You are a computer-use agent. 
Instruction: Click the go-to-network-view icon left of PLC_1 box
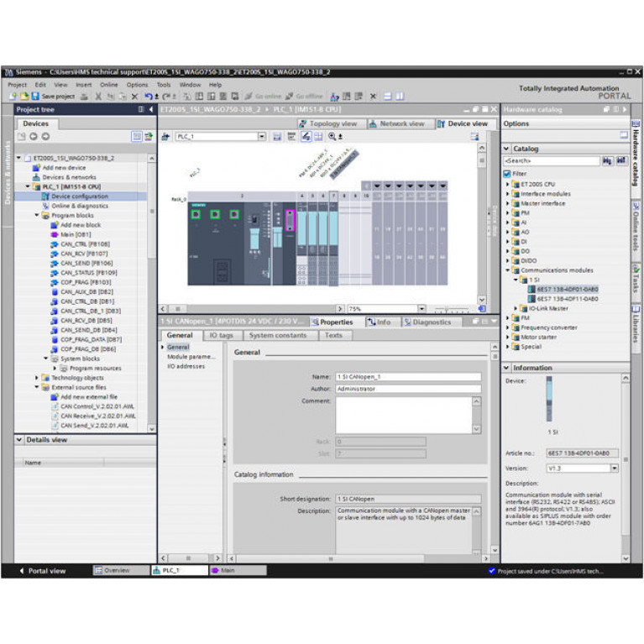click(165, 136)
